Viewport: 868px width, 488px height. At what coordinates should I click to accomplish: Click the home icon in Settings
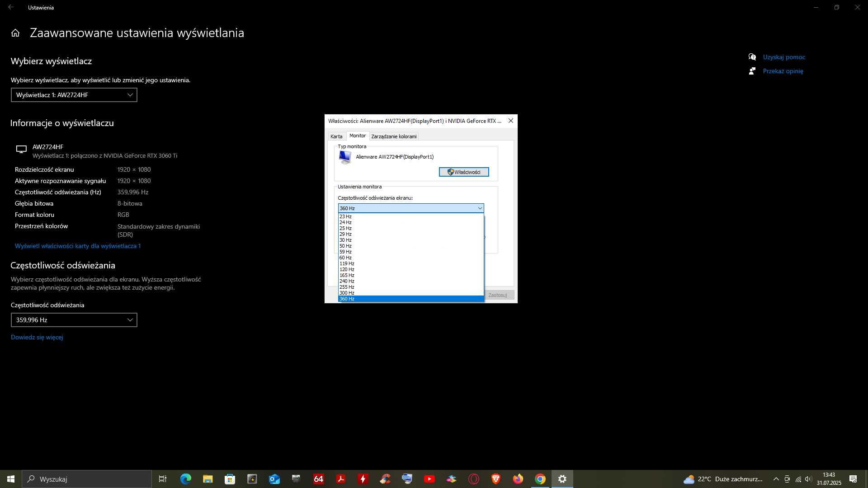pyautogui.click(x=15, y=33)
